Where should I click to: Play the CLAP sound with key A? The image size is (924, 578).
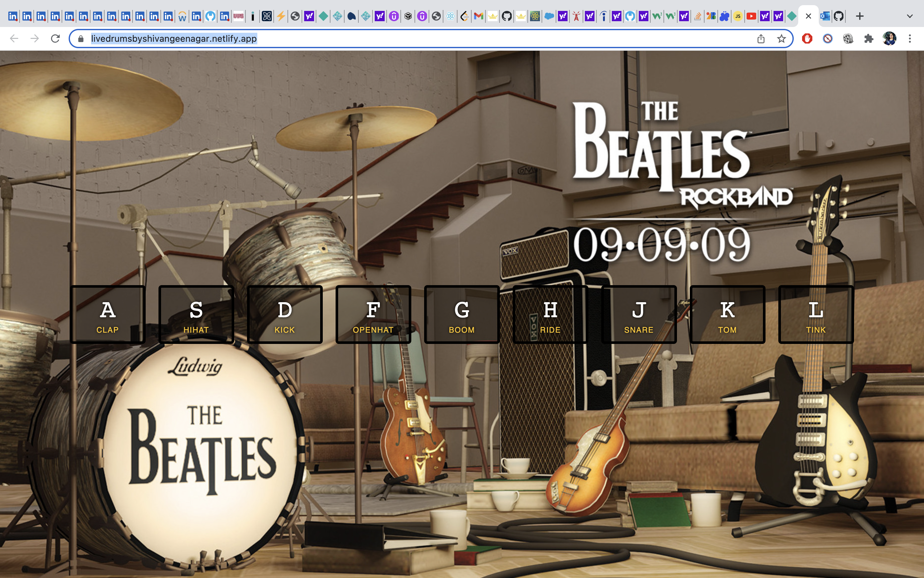pos(108,314)
